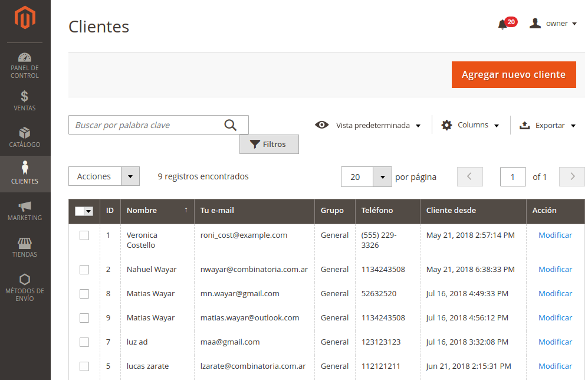
Task: Click email matias.wayar@outlook.com
Action: pyautogui.click(x=249, y=317)
